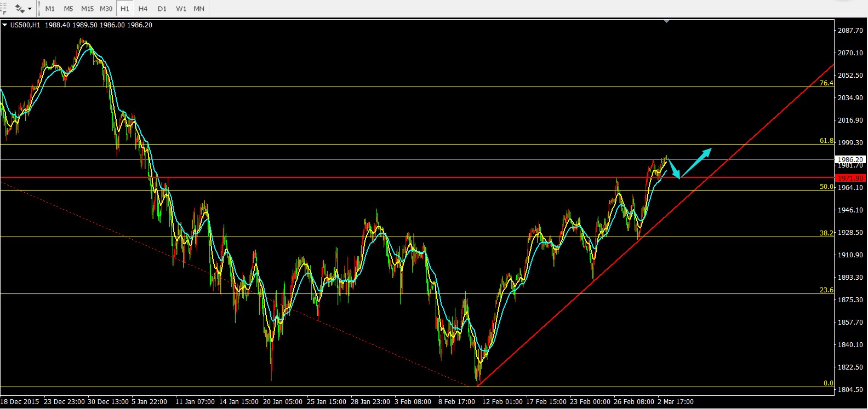868x409 pixels.
Task: Select the cyan upward arrow drawn on chart
Action: pos(696,163)
